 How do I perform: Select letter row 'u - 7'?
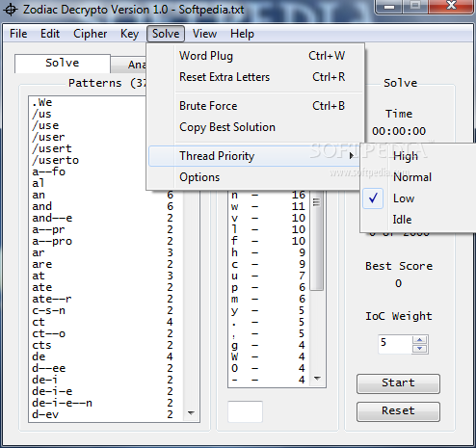tap(268, 276)
